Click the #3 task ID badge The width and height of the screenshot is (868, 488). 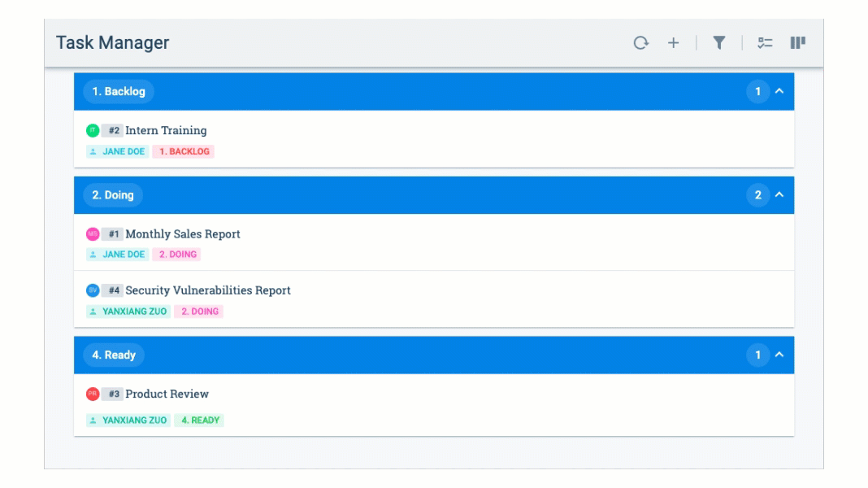pyautogui.click(x=112, y=394)
